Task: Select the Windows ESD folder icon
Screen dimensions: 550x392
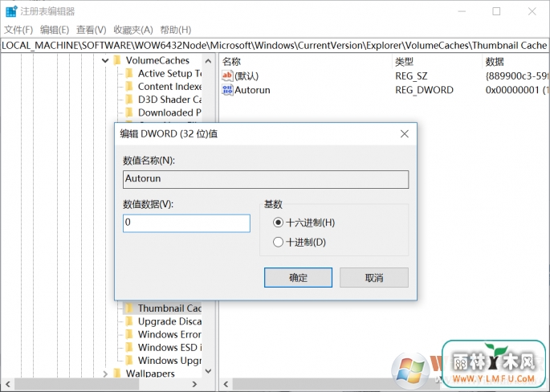Action: (129, 347)
